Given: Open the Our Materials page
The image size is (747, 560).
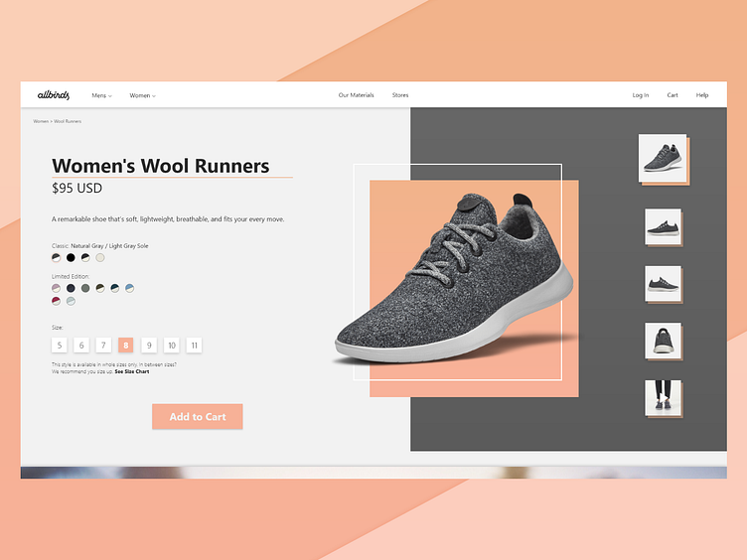Looking at the screenshot, I should point(356,94).
